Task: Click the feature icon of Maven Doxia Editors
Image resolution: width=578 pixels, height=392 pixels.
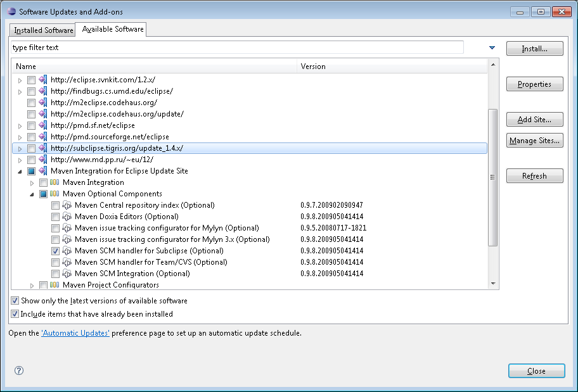Action: (x=67, y=217)
